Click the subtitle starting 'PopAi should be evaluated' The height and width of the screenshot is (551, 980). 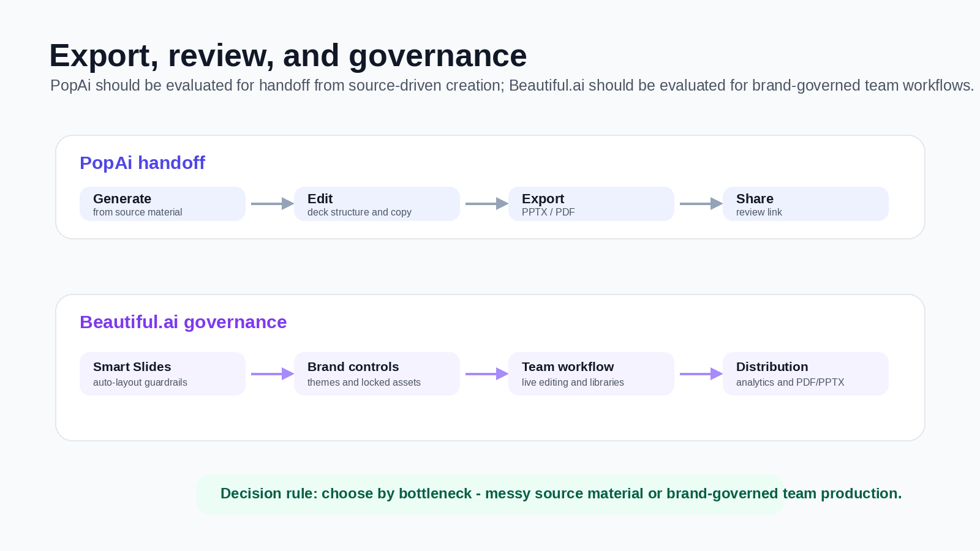coord(512,86)
